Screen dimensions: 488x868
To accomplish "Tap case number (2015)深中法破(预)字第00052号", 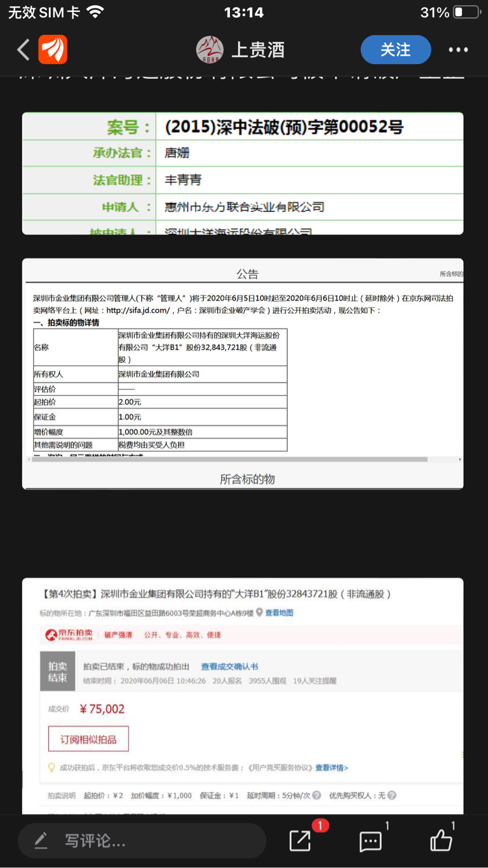I will click(284, 127).
